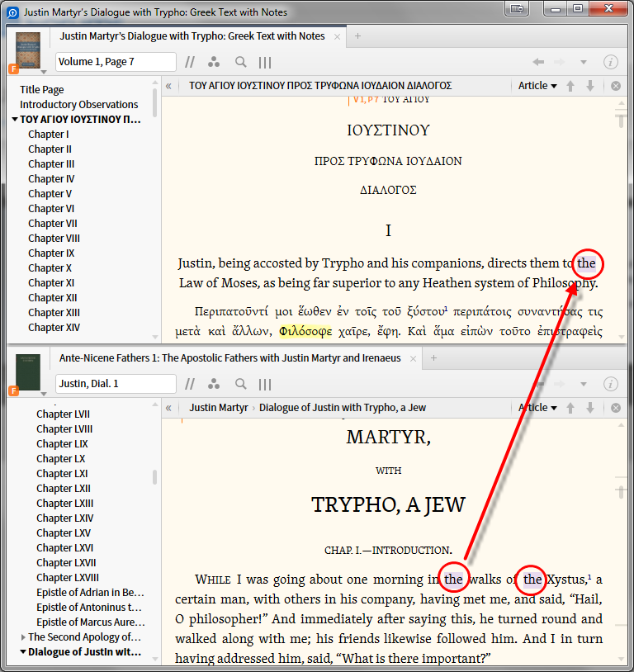This screenshot has height=672, width=634.
Task: Click lower contents pane scrollbar thumb
Action: [154, 477]
